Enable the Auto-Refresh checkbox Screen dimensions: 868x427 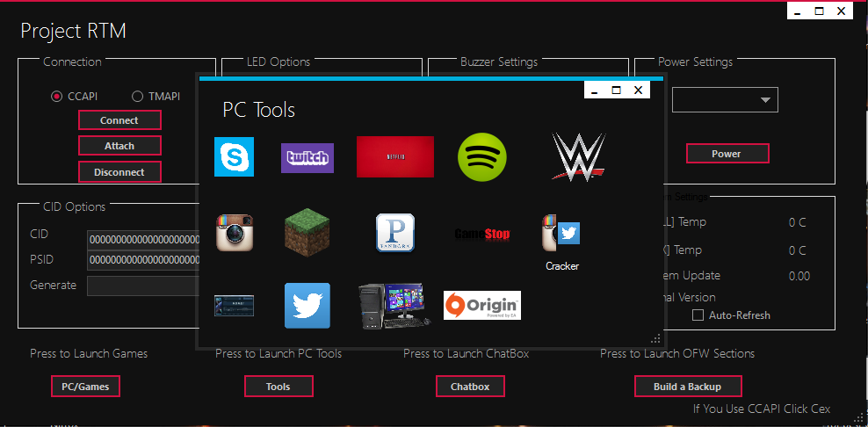point(698,315)
